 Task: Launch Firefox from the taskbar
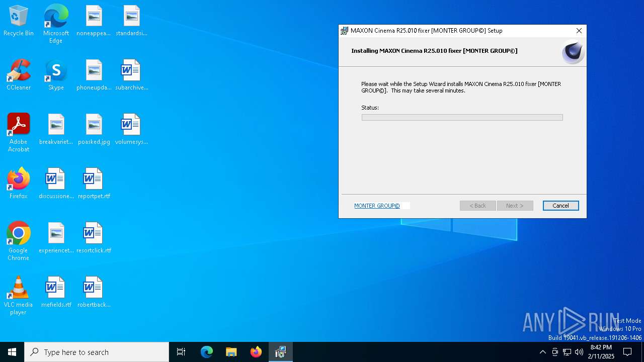click(256, 352)
